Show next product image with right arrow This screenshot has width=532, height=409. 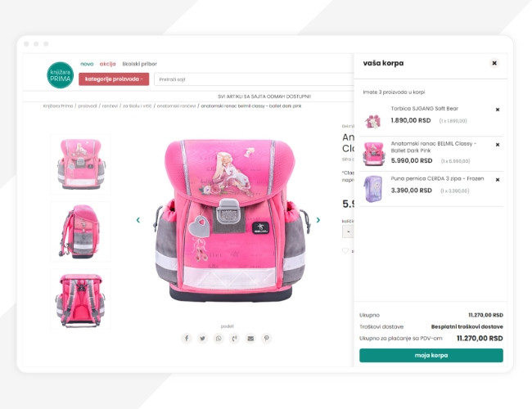coord(318,220)
